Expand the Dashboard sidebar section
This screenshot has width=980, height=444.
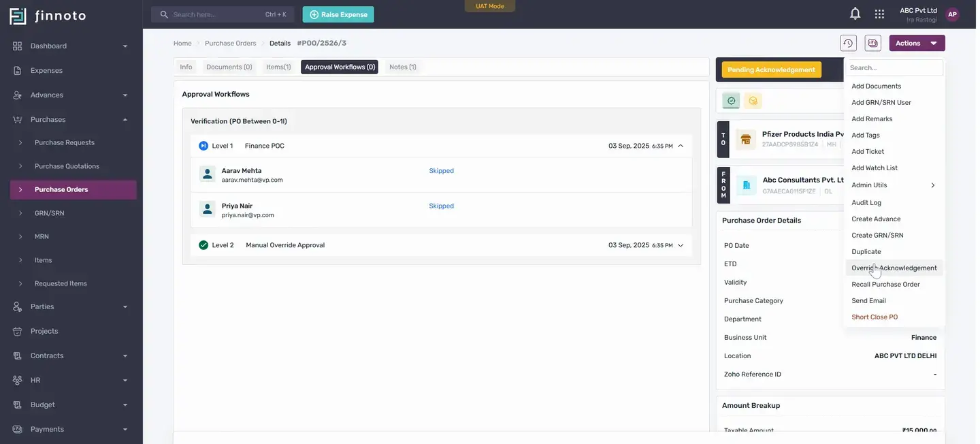125,46
